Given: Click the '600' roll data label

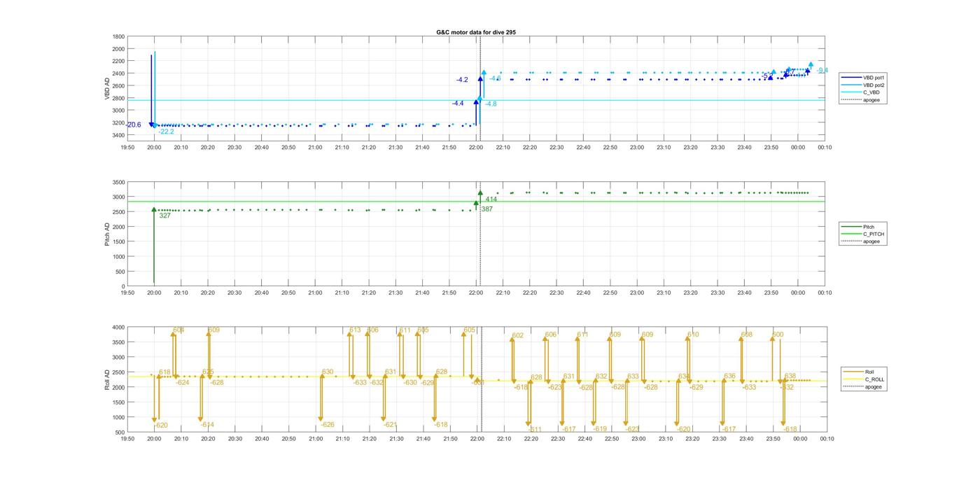Looking at the screenshot, I should tap(778, 335).
